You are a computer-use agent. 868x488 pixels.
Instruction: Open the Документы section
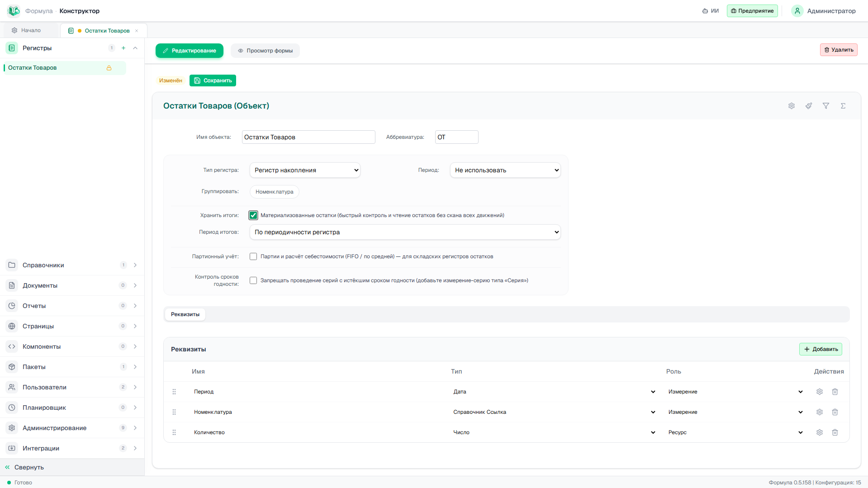72,285
